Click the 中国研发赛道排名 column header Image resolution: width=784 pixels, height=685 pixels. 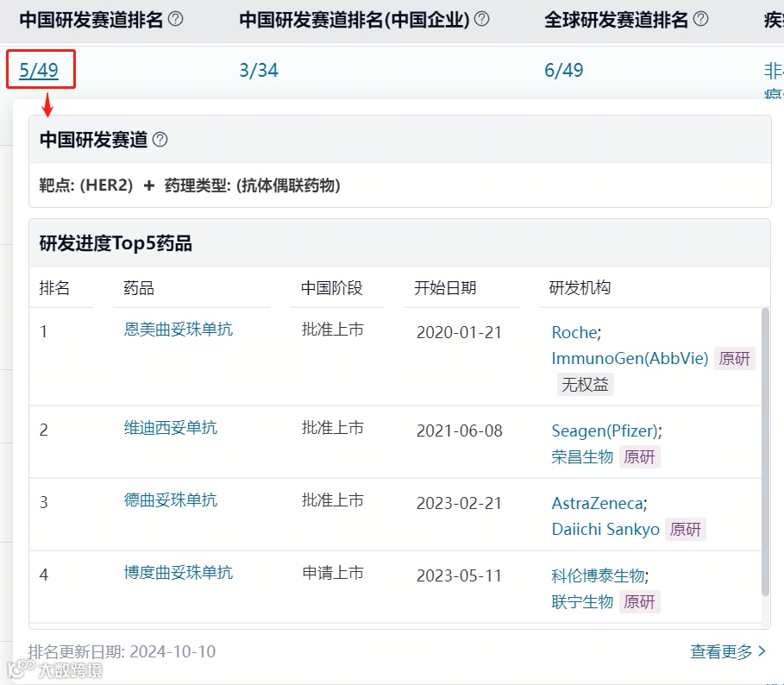[91, 20]
